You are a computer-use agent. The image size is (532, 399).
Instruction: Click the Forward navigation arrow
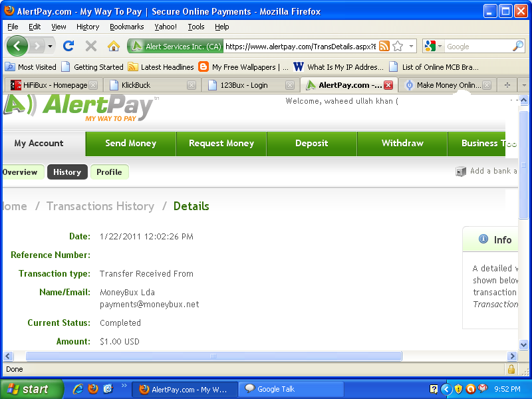[x=37, y=46]
